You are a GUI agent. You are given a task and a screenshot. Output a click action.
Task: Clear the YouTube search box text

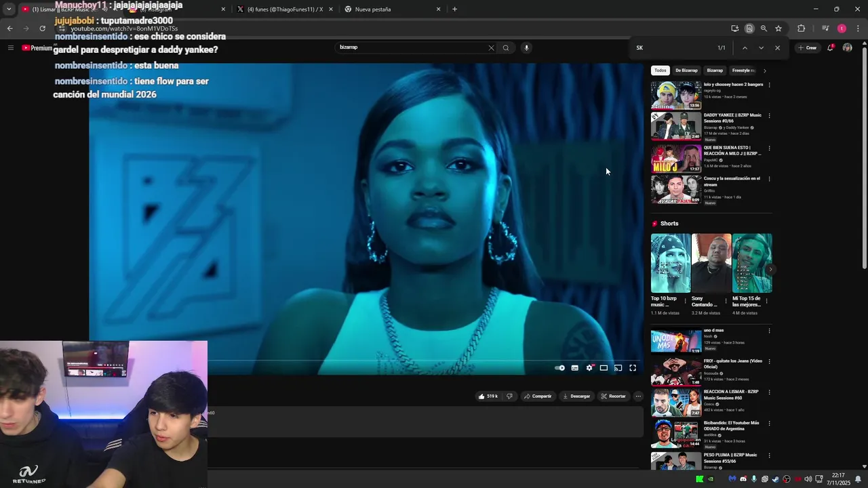click(x=491, y=47)
